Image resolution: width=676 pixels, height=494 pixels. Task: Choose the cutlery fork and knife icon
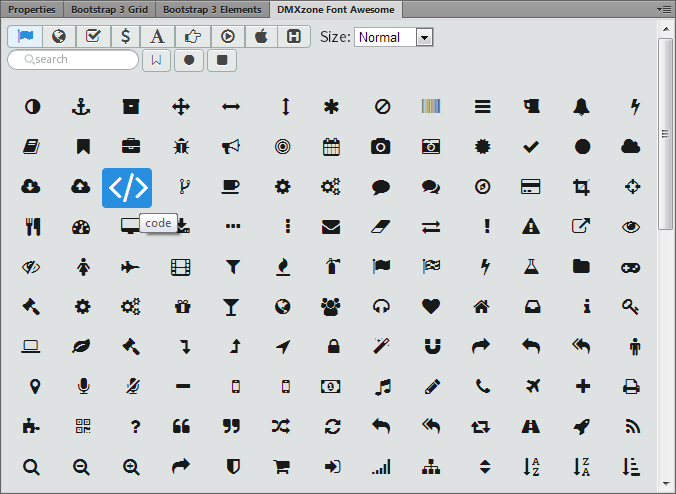pyautogui.click(x=32, y=227)
